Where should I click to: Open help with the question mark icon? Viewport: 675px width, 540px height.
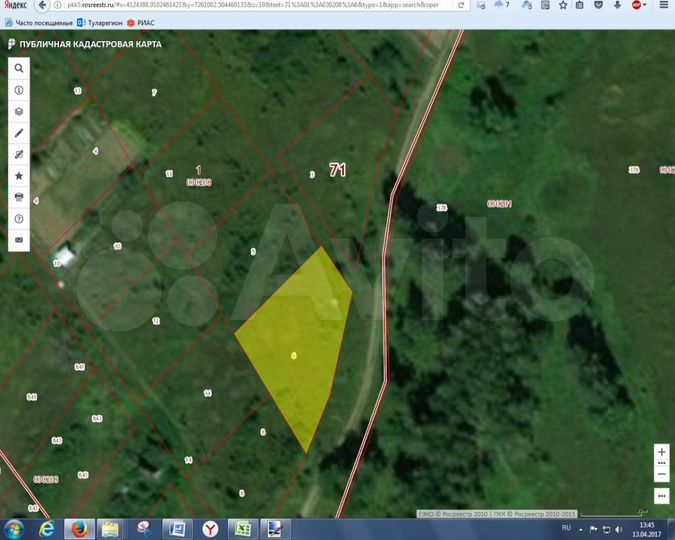pyautogui.click(x=19, y=219)
